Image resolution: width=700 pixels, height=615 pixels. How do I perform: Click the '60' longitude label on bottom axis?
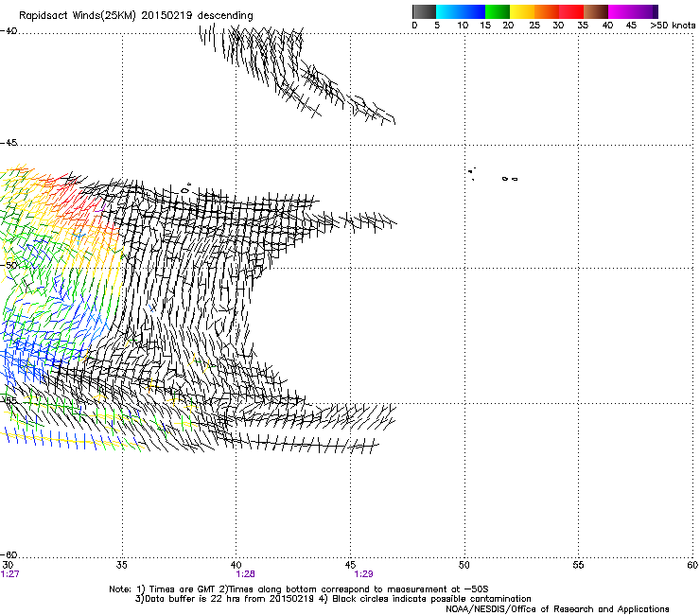click(x=692, y=565)
